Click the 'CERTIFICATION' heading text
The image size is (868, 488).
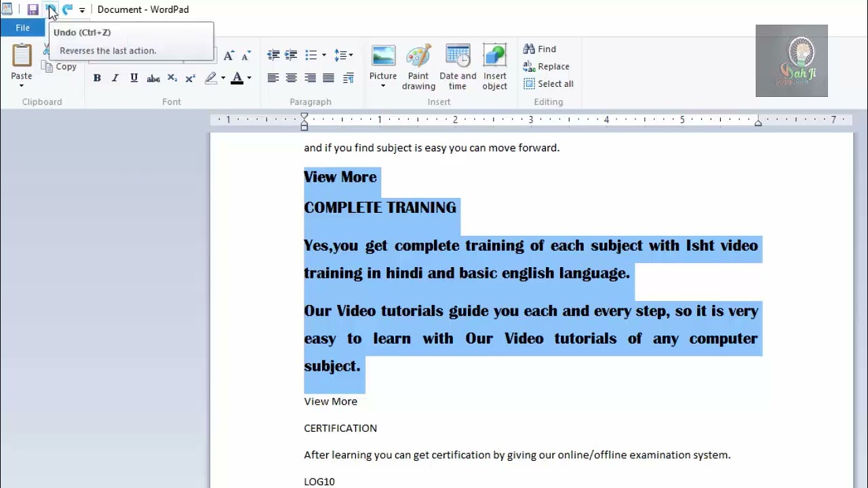340,428
